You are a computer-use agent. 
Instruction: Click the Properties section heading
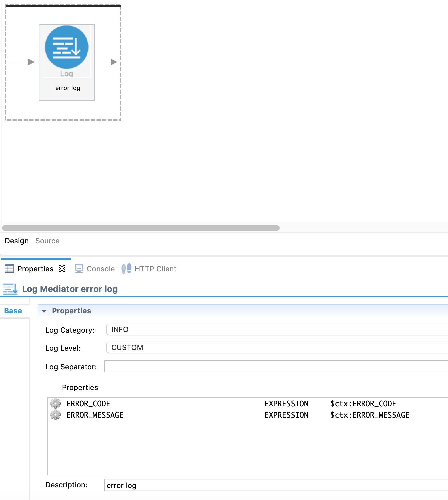pos(71,311)
